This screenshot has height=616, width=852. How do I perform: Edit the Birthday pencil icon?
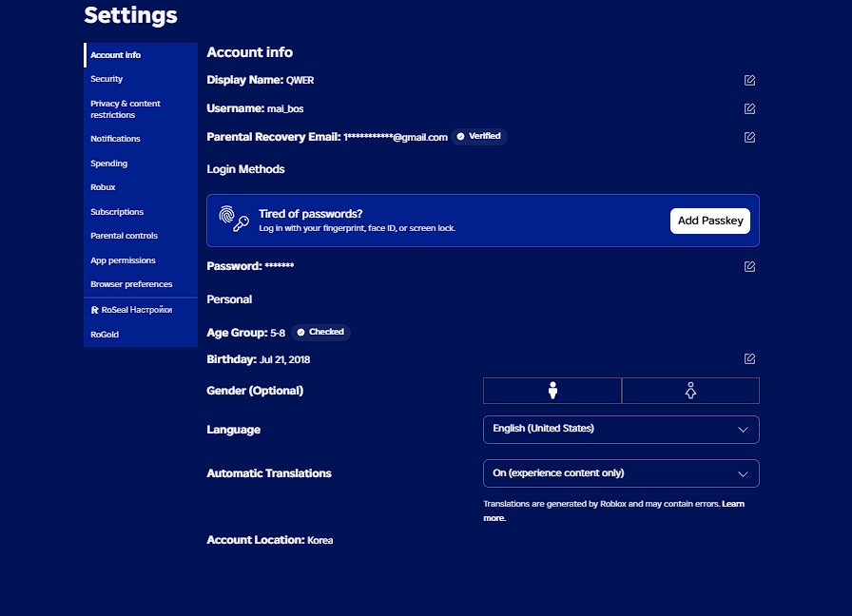(749, 358)
